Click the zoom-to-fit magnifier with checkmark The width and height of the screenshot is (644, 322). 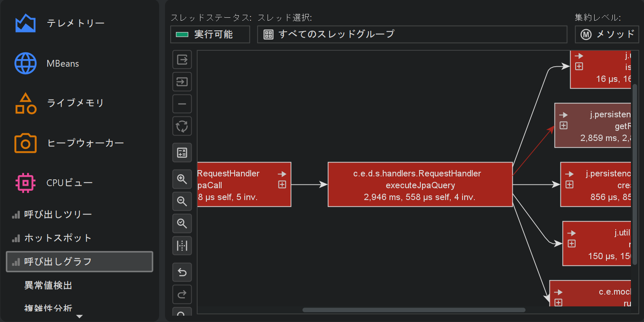point(182,223)
